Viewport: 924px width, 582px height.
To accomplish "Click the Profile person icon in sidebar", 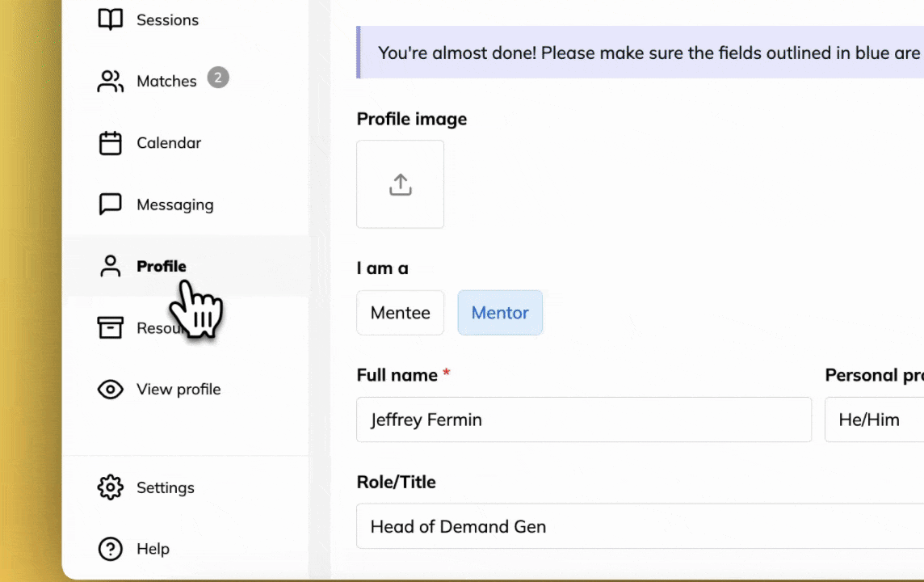I will click(x=111, y=266).
